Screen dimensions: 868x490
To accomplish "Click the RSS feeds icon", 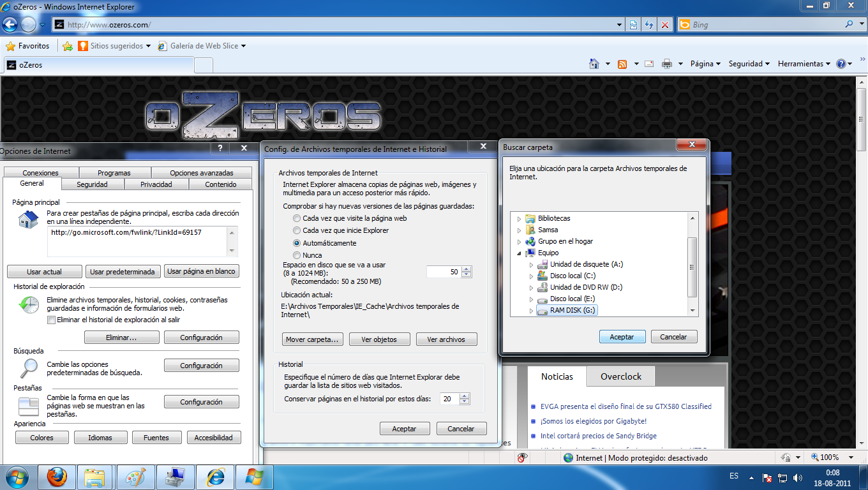I will click(622, 64).
